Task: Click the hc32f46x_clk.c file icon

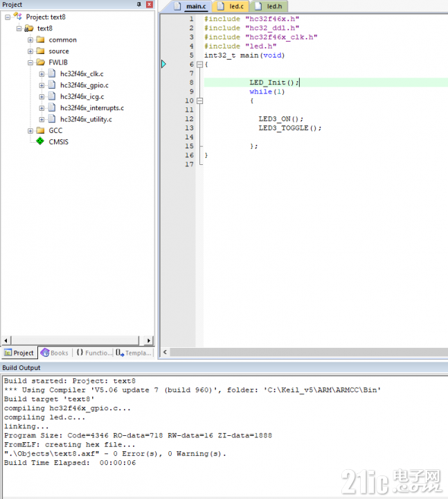Action: tap(52, 74)
